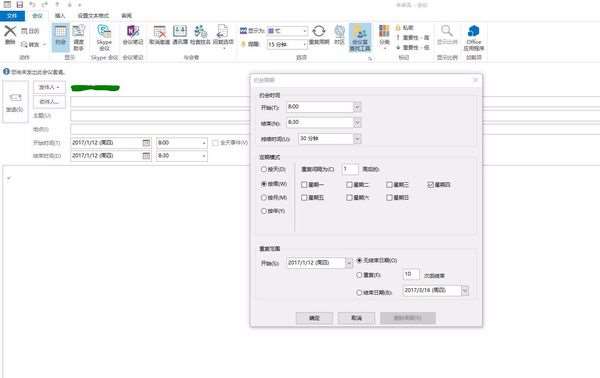Click the Save icon in quick access toolbar
The height and width of the screenshot is (378, 600).
tap(20, 5)
